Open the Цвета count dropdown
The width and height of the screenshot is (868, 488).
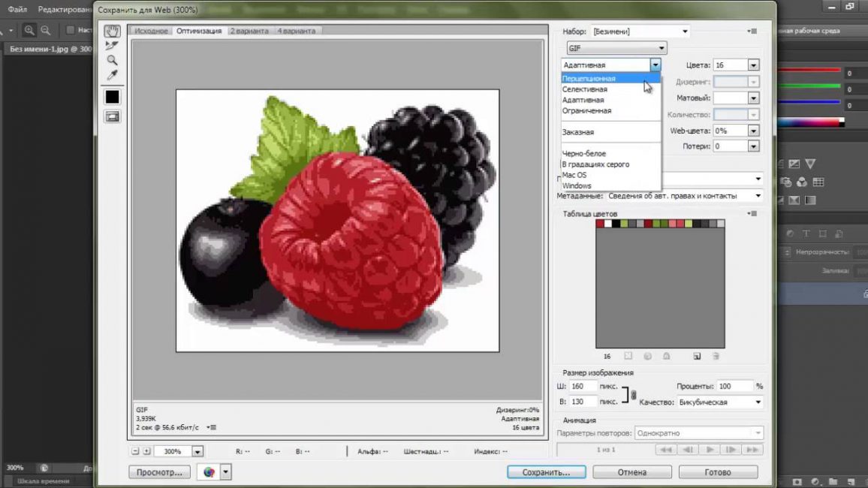(753, 65)
